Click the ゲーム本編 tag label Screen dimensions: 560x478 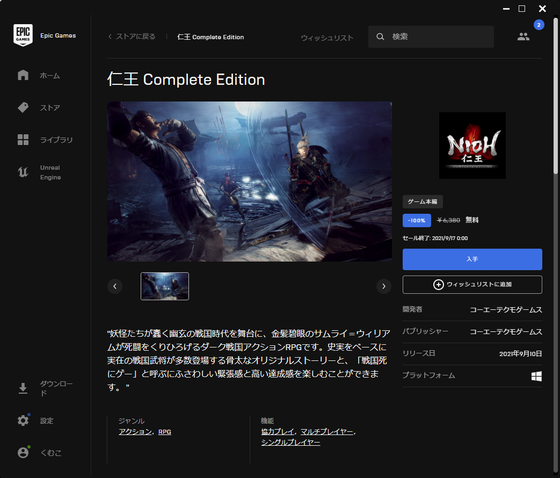coord(422,201)
